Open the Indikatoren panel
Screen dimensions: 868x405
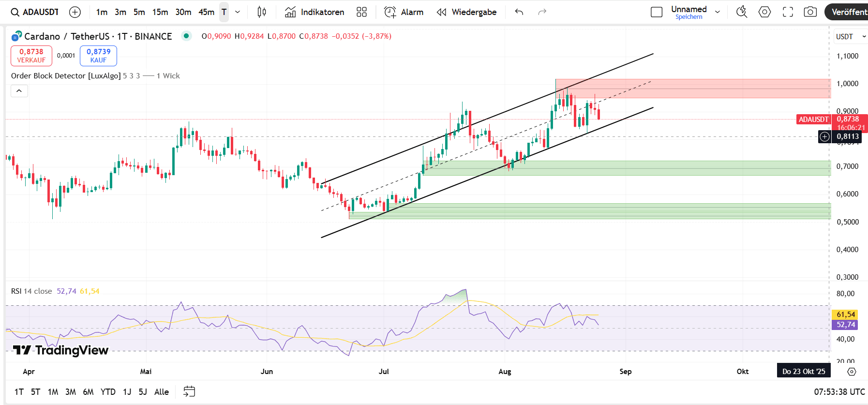tap(315, 12)
